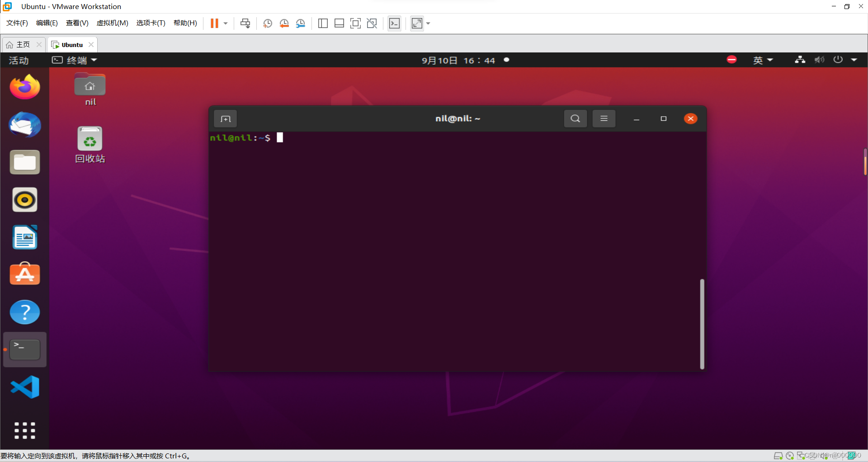Launch Visual Studio Code from dock
This screenshot has width=868, height=462.
coord(25,387)
